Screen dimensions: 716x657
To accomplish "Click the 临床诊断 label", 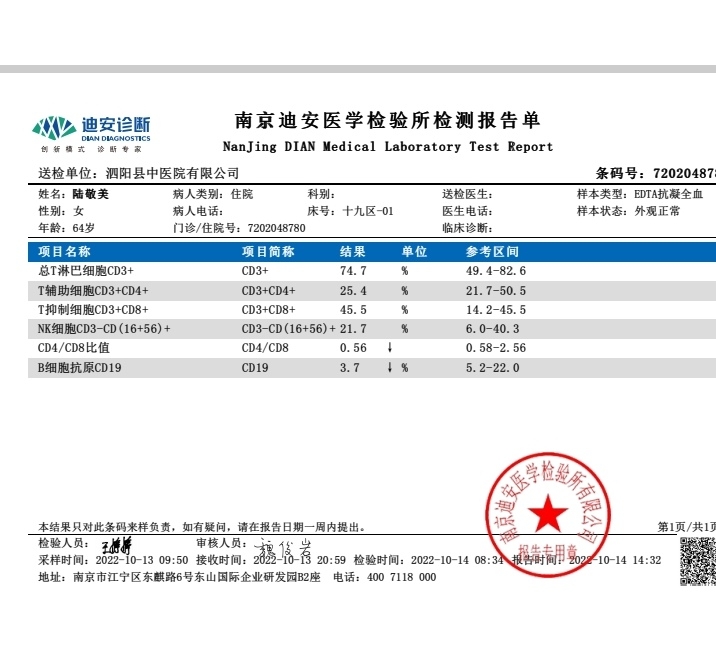I will pyautogui.click(x=467, y=228).
